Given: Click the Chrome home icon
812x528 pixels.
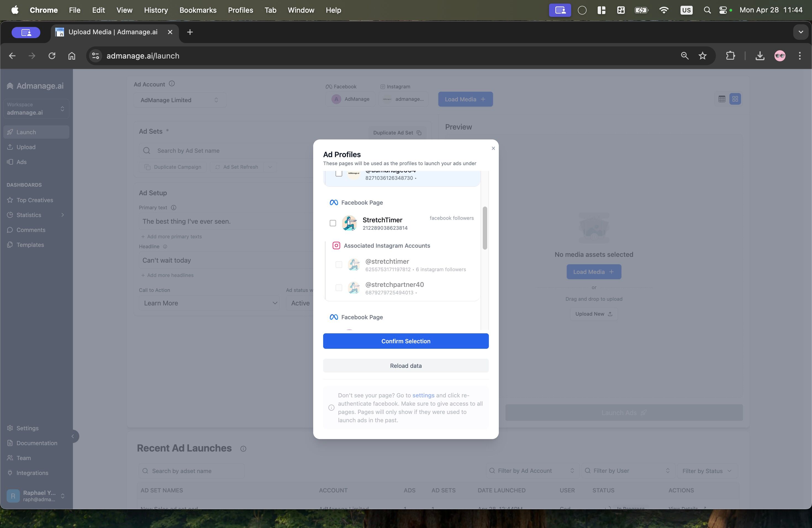Looking at the screenshot, I should pos(72,56).
